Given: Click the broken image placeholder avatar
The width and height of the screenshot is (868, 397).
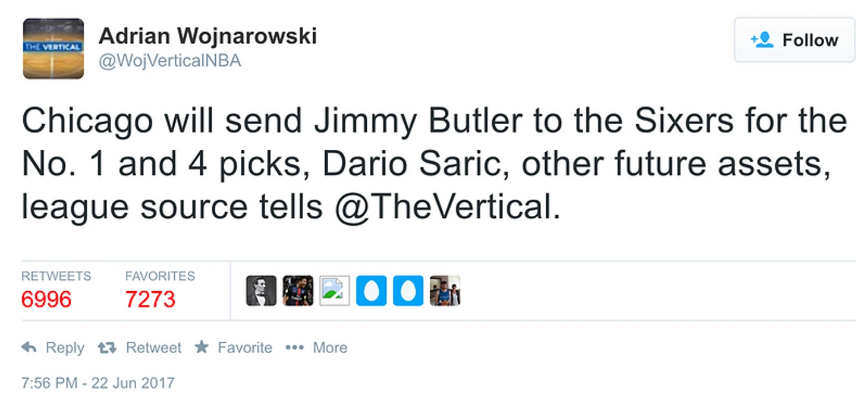Looking at the screenshot, I should (x=335, y=291).
